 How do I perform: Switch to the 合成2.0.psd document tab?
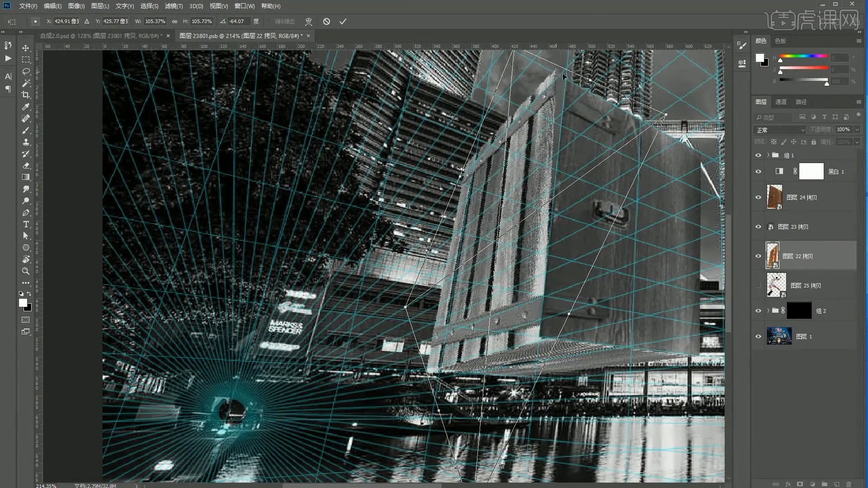[101, 36]
